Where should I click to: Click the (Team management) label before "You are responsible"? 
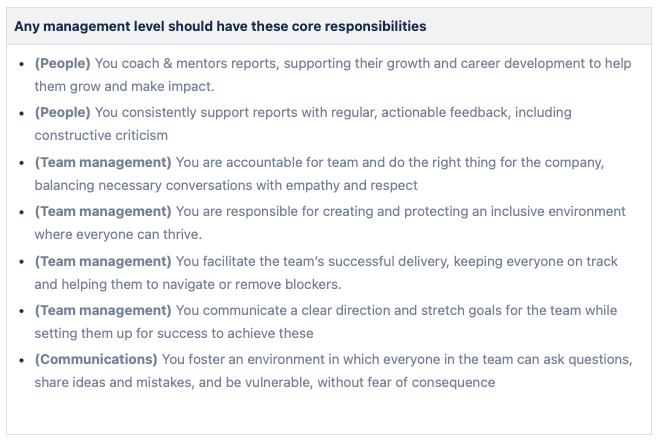click(x=103, y=211)
